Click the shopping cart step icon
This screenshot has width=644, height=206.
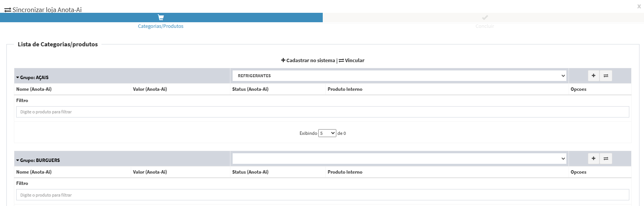(x=161, y=18)
